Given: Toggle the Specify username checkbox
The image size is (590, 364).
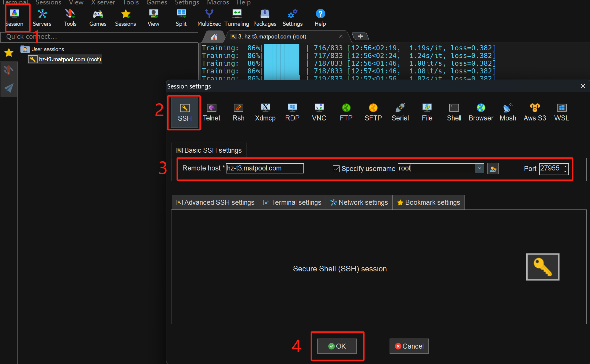Looking at the screenshot, I should (335, 168).
